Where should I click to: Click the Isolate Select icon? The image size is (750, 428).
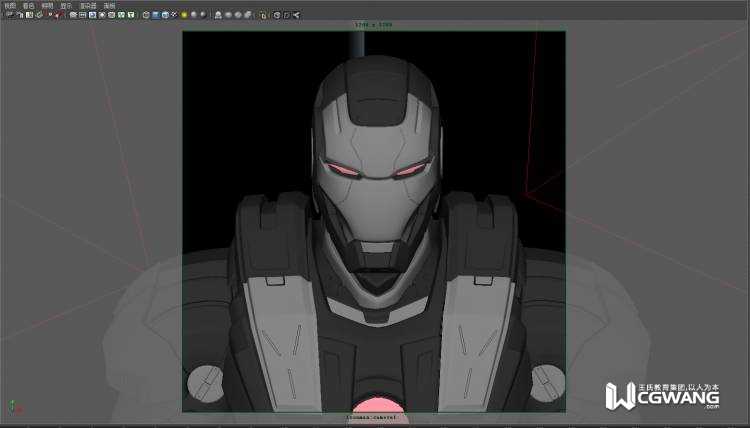click(x=218, y=15)
